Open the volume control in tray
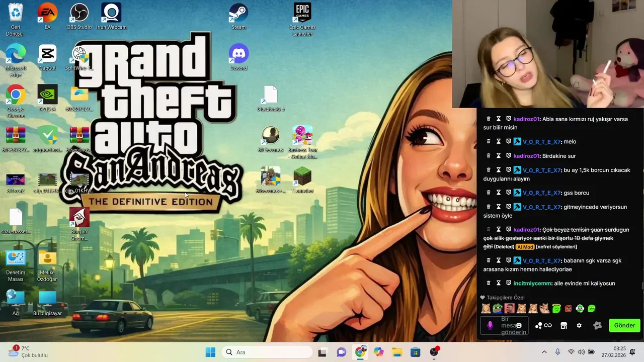Image resolution: width=644 pixels, height=362 pixels. point(581,352)
